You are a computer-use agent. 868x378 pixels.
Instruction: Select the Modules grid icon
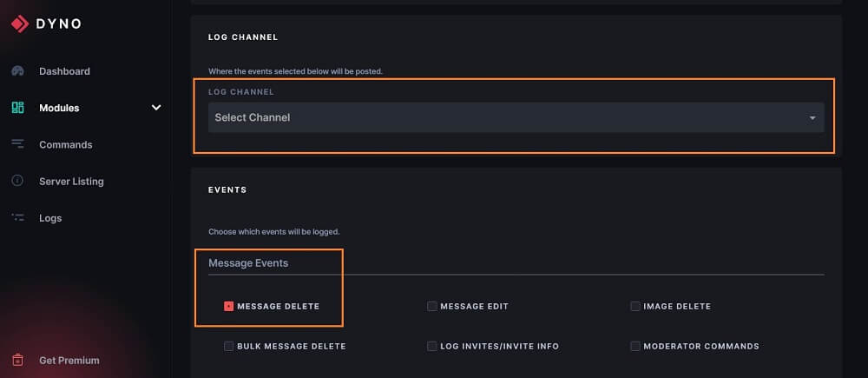coord(17,108)
